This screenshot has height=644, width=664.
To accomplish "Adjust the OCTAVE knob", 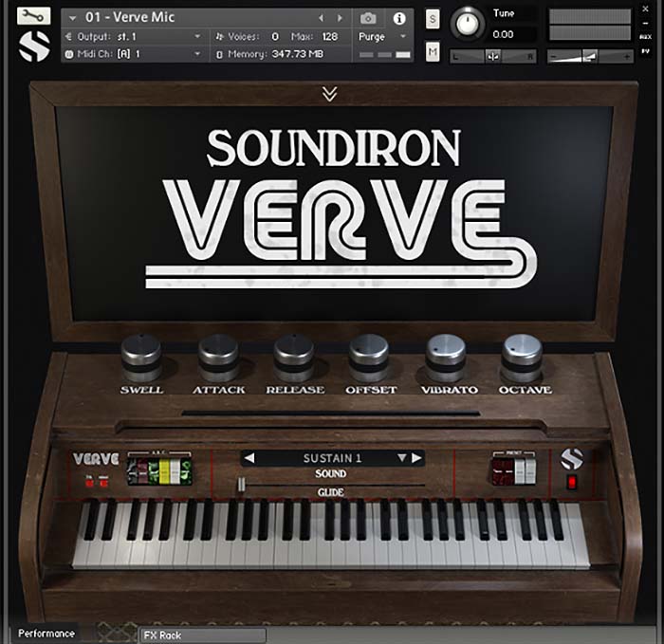I will (522, 358).
